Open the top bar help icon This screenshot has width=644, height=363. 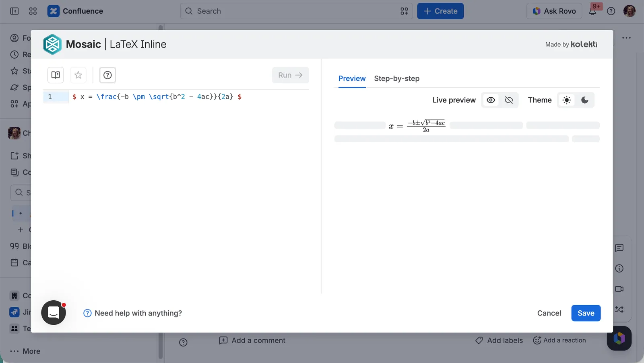611,11
